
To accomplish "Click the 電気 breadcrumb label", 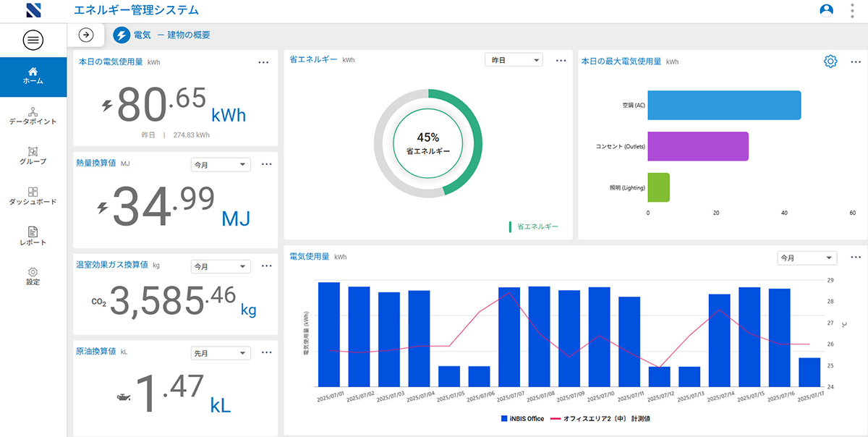I will point(142,35).
